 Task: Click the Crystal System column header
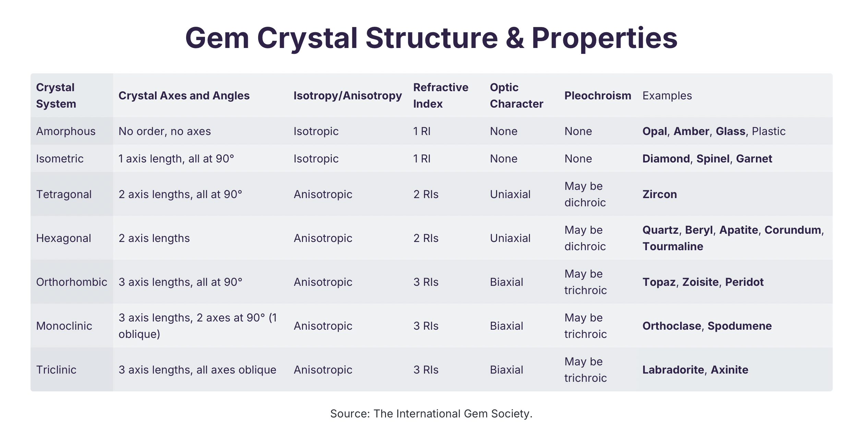click(x=56, y=96)
